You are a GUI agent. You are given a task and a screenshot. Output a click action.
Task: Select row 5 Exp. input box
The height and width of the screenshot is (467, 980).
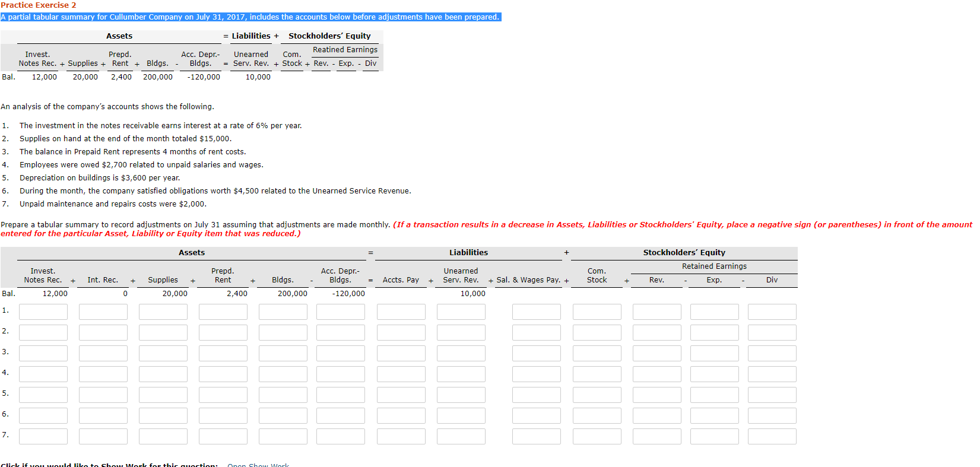pyautogui.click(x=715, y=395)
